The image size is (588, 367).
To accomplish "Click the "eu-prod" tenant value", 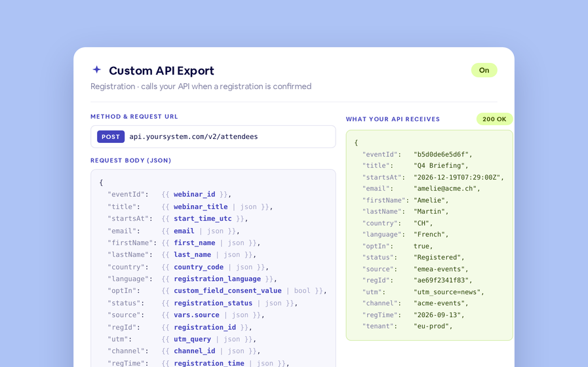I will pos(433,326).
